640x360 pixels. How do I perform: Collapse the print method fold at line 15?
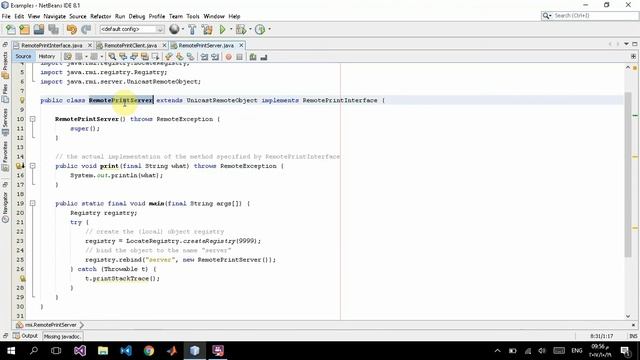coord(32,166)
